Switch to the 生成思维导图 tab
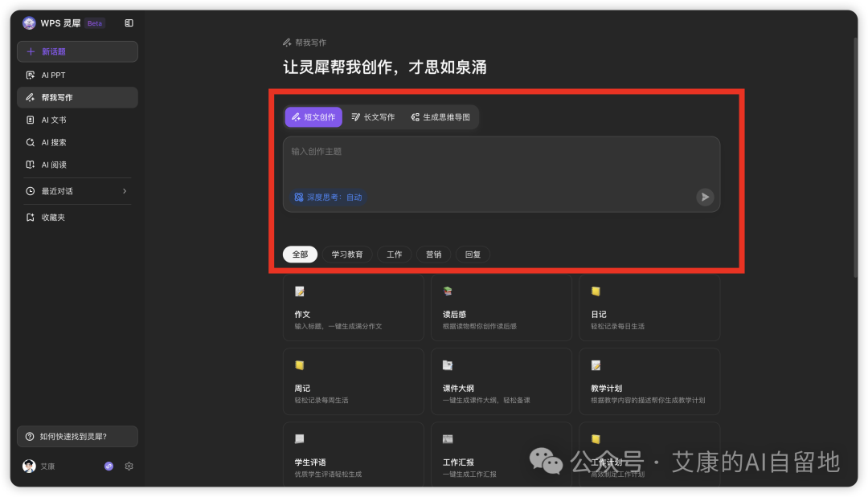 coord(439,116)
